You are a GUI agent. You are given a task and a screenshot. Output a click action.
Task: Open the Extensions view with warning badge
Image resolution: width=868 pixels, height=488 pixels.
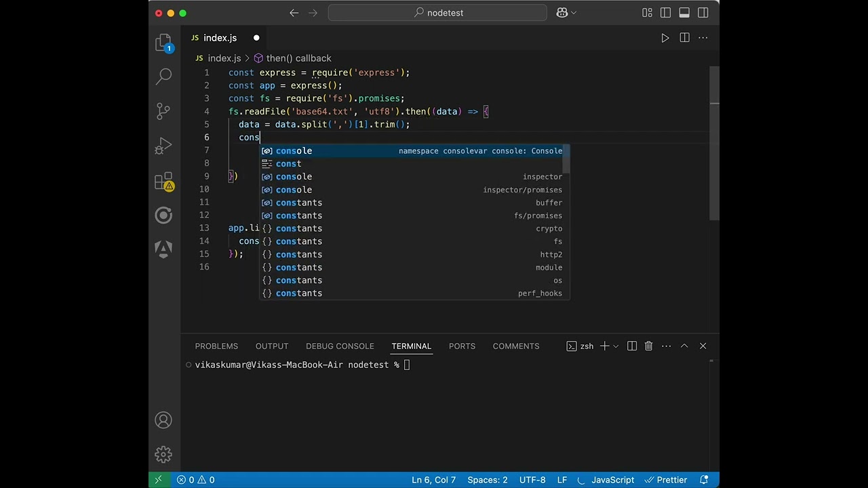(164, 182)
